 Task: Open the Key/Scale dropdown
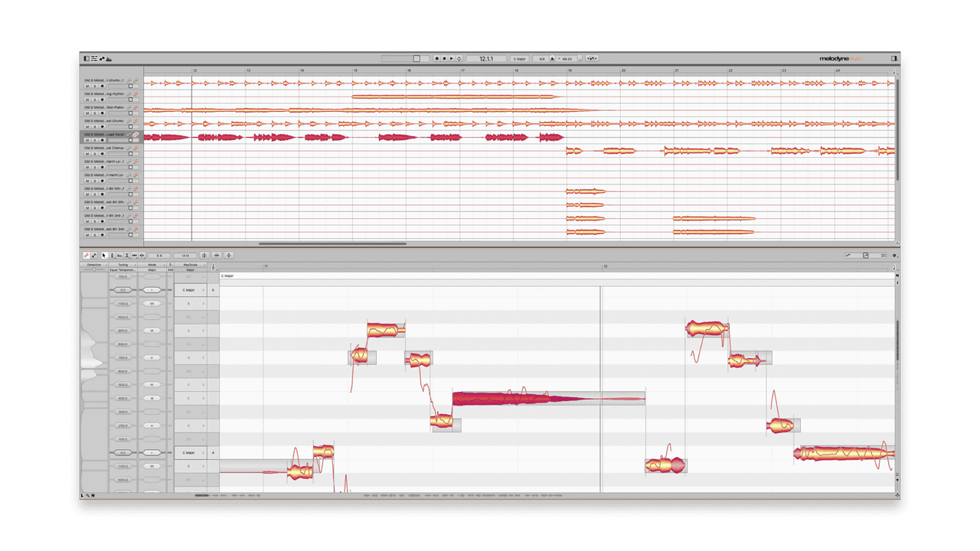coord(190,269)
